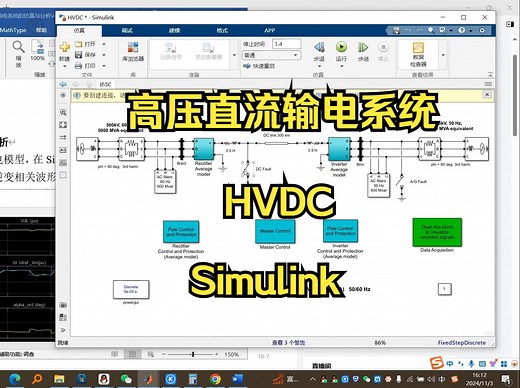The image size is (520, 388).
Task: Click the Stop Time input field
Action: (287, 44)
